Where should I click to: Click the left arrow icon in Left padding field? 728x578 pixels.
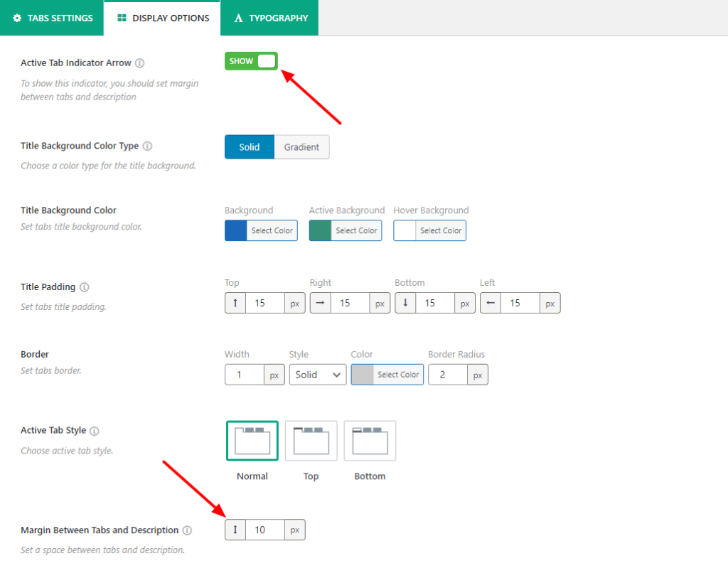[490, 302]
